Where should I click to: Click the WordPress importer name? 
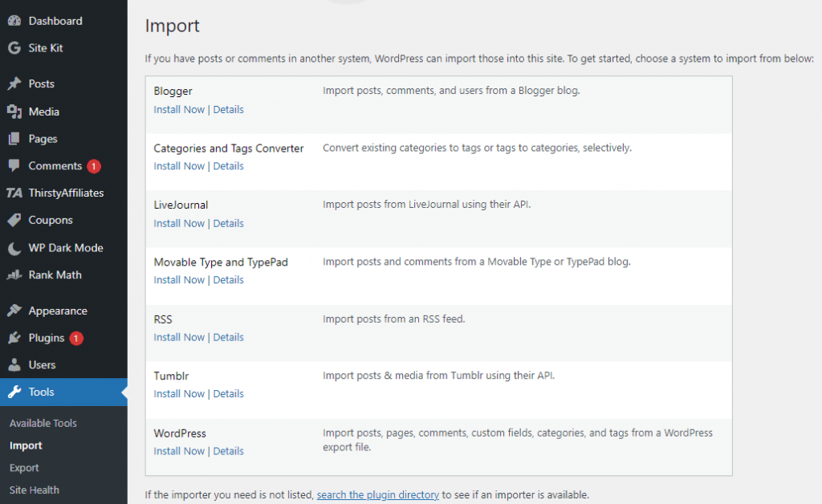pyautogui.click(x=180, y=433)
